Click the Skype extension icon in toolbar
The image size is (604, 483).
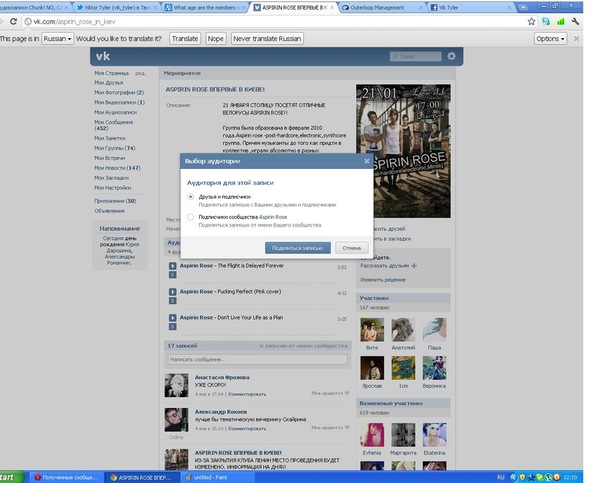(546, 22)
